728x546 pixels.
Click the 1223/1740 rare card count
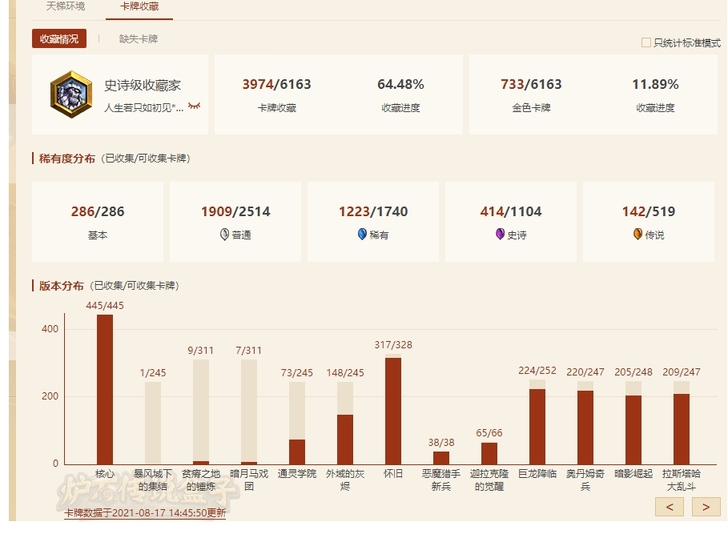(373, 212)
